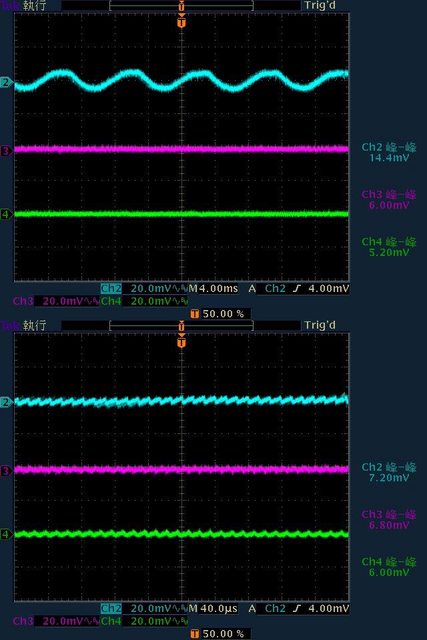Image resolution: width=427 pixels, height=640 pixels.
Task: Click the 執行 run status above the sawtooth capture
Action: [x=34, y=325]
